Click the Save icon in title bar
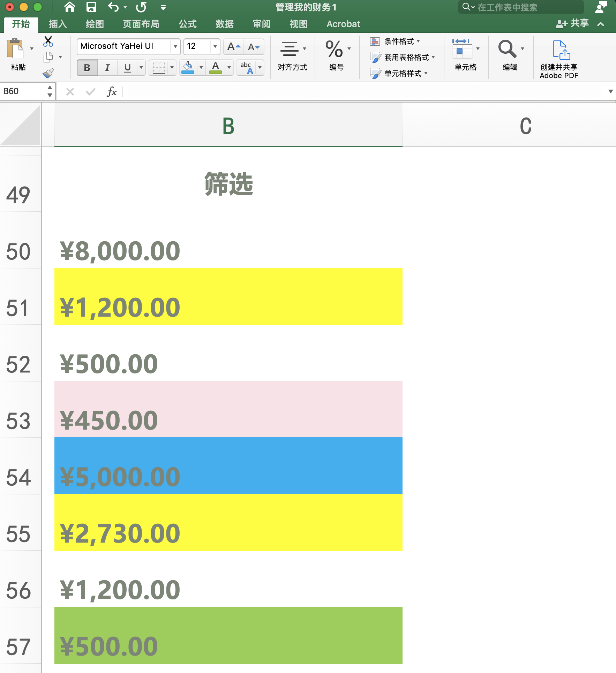 tap(91, 7)
